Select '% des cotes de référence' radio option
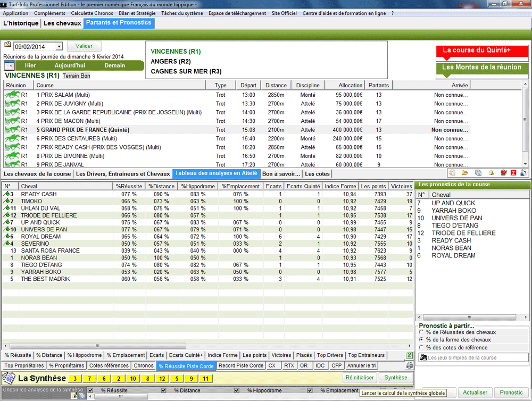Image resolution: width=532 pixels, height=401 pixels. pos(421,347)
